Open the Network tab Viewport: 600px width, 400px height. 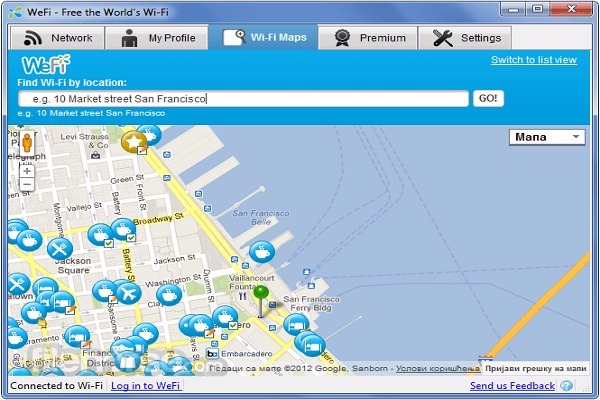point(58,38)
